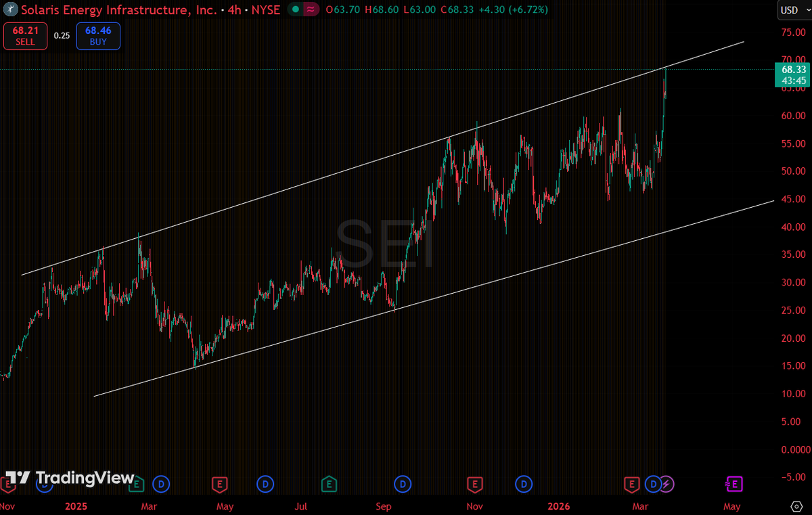Click the pink approximate-sign data indicator icon

[310, 10]
